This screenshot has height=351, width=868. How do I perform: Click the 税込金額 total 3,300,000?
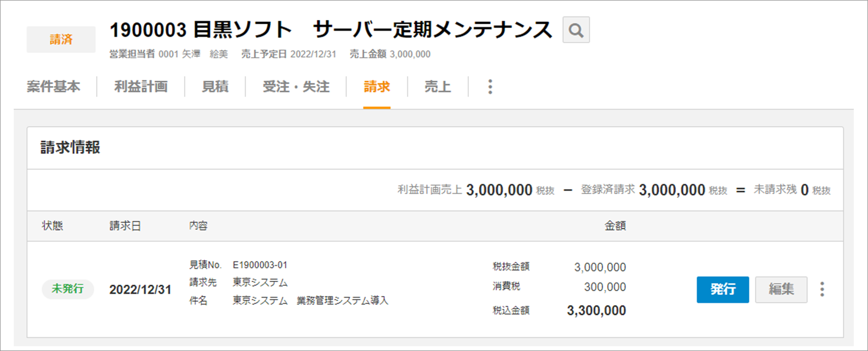[596, 311]
